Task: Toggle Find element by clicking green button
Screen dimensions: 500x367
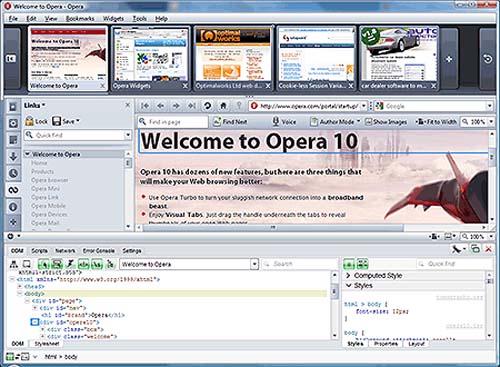Action: point(44,264)
